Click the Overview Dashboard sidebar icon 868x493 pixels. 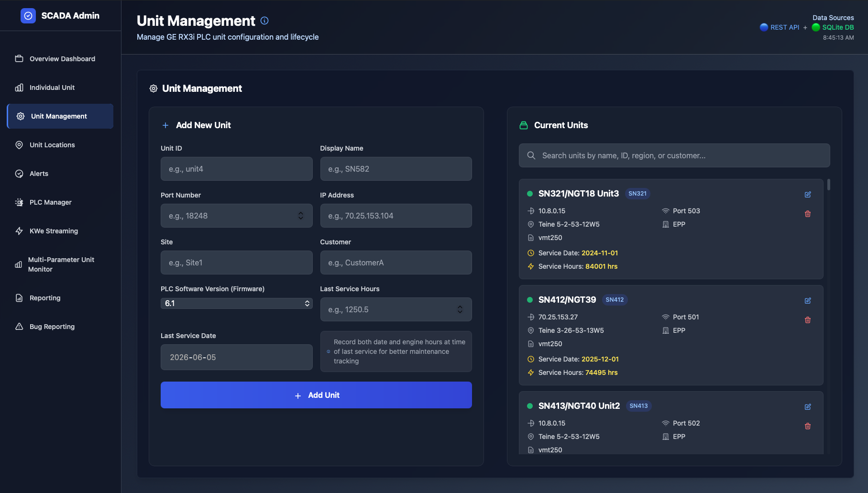point(19,59)
